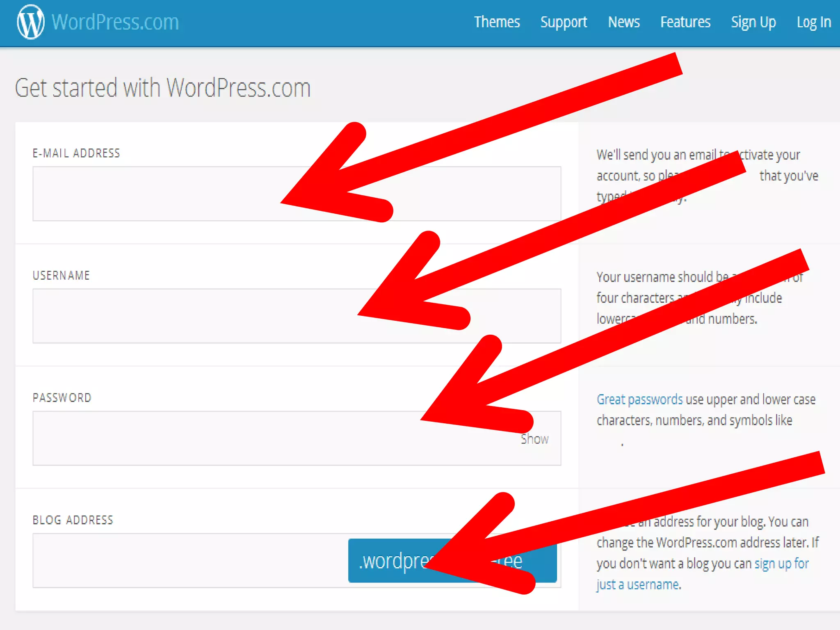The height and width of the screenshot is (630, 840).
Task: Open the Themes menu item
Action: pyautogui.click(x=497, y=22)
